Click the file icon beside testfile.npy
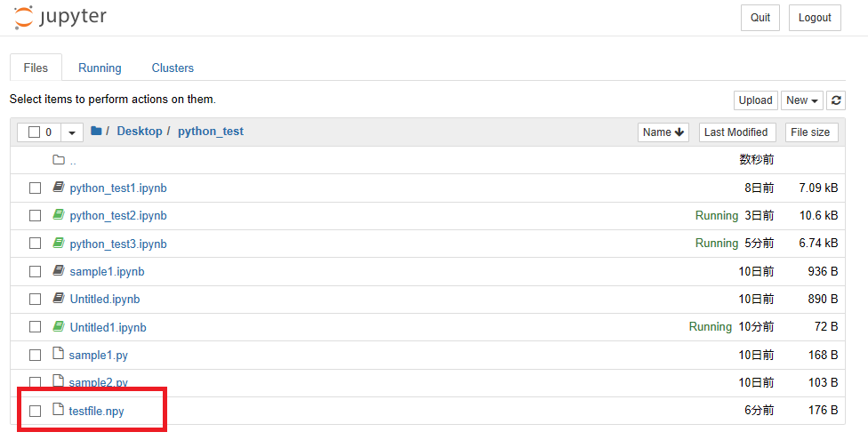Viewport: 868px width, 448px height. [x=58, y=409]
